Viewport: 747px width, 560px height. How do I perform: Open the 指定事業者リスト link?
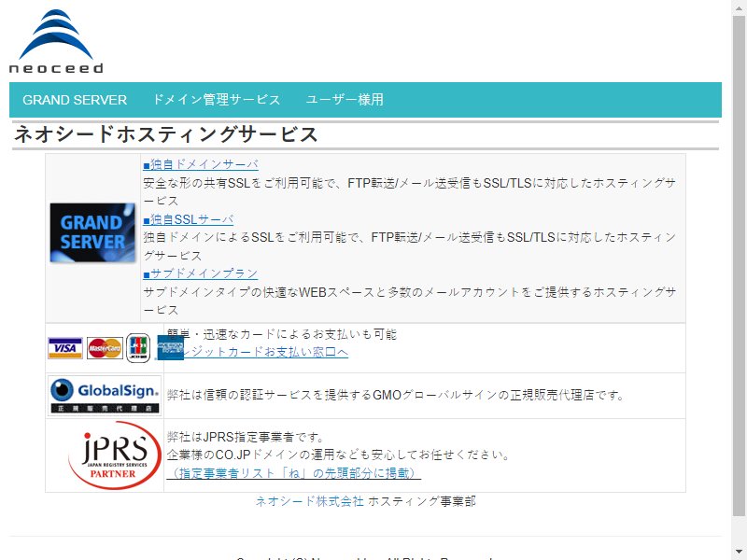pos(294,473)
